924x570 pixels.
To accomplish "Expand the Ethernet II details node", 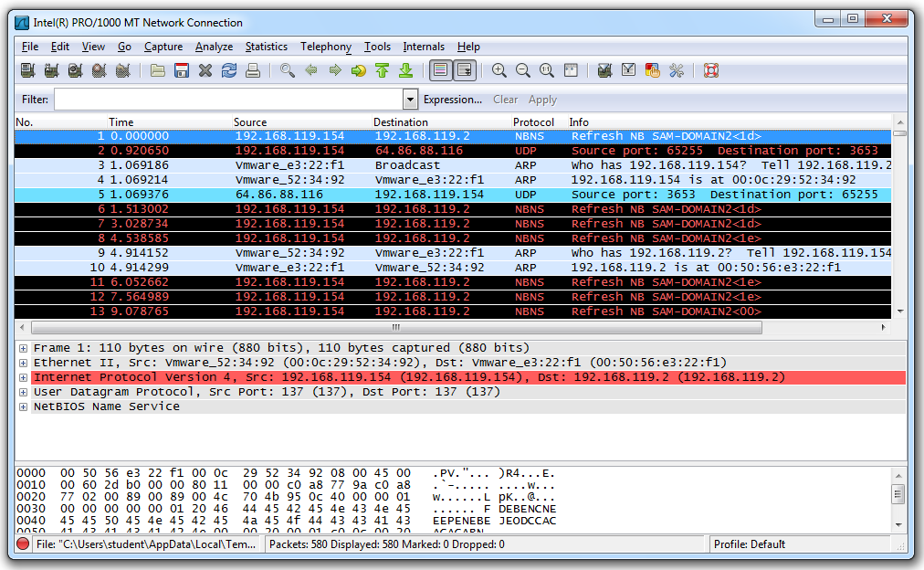I will point(24,363).
